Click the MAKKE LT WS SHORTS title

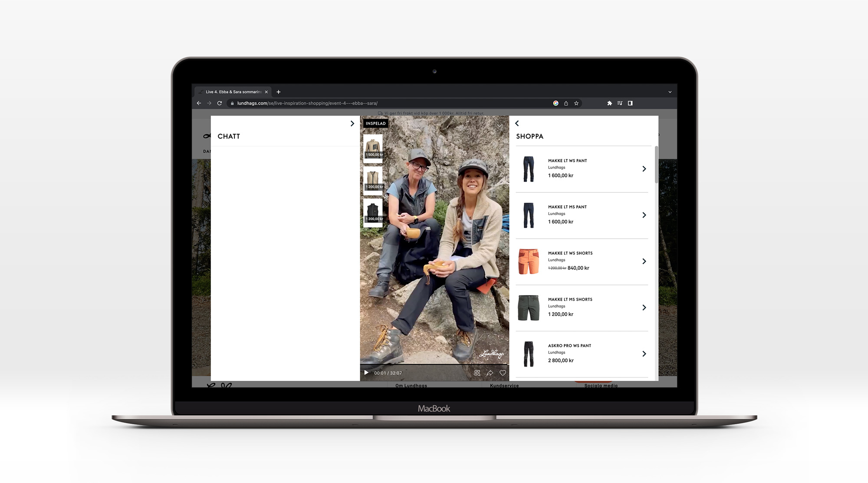pyautogui.click(x=570, y=253)
